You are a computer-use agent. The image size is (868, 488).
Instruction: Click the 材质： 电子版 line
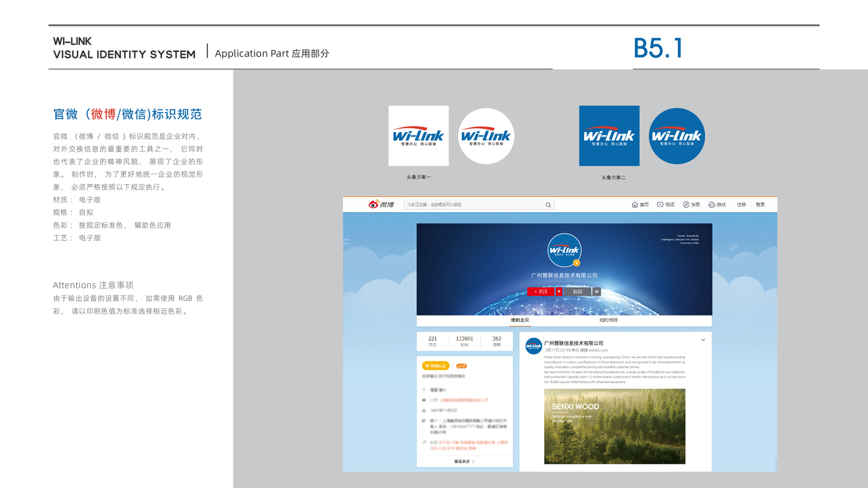click(x=77, y=200)
